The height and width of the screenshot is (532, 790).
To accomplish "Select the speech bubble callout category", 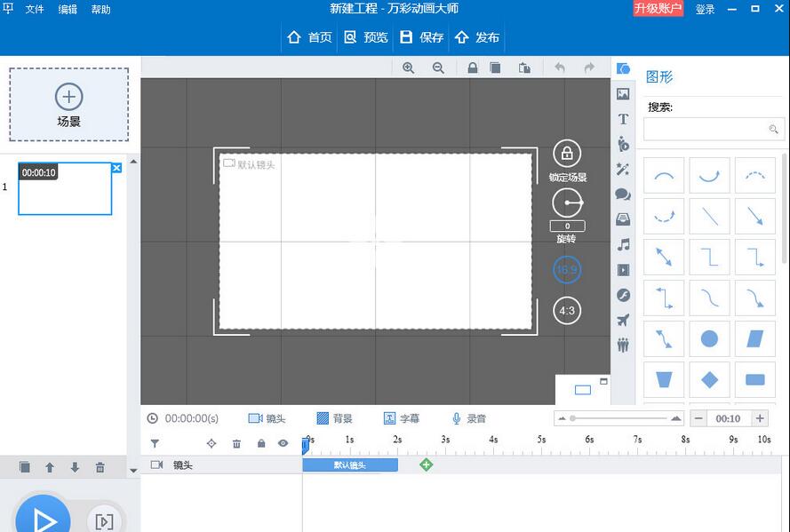I will [x=623, y=195].
